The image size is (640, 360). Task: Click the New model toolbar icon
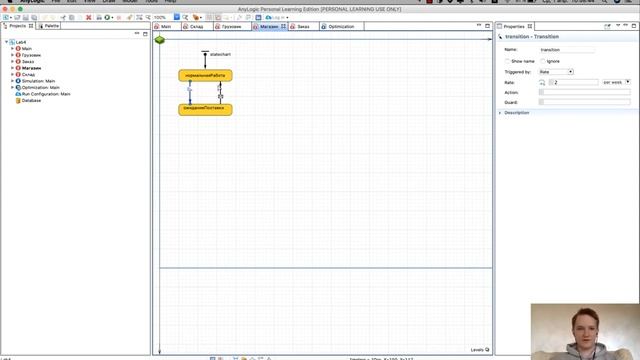[x=6, y=18]
